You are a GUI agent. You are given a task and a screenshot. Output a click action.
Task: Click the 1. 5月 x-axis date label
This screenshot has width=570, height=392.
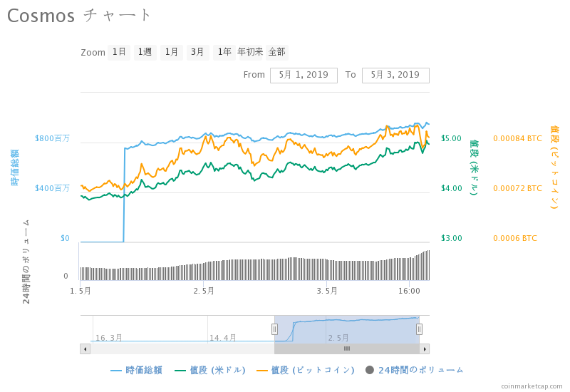81,292
